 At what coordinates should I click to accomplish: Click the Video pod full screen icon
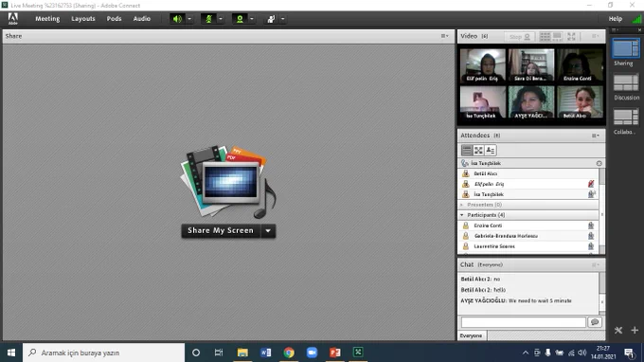(571, 37)
